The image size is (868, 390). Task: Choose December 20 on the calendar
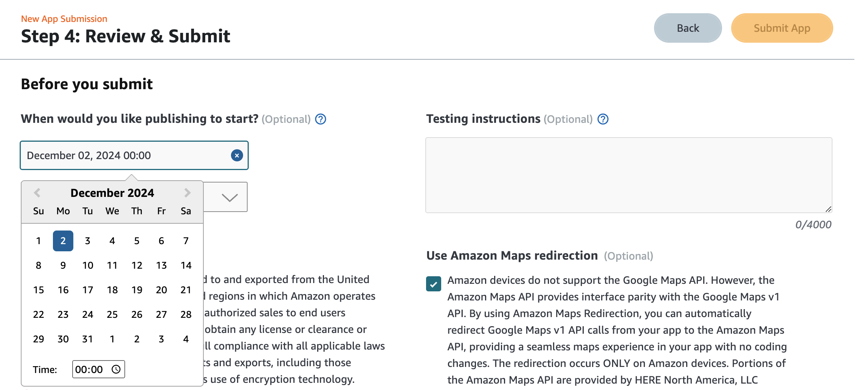pos(161,290)
